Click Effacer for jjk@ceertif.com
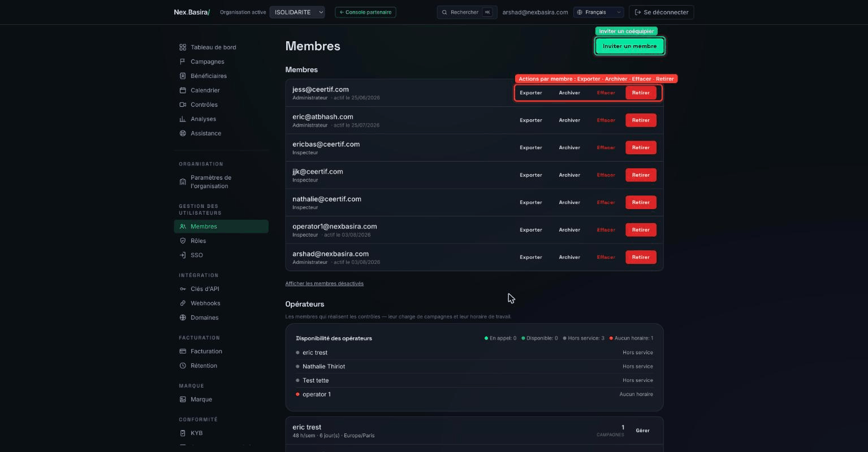The height and width of the screenshot is (452, 868). (606, 175)
